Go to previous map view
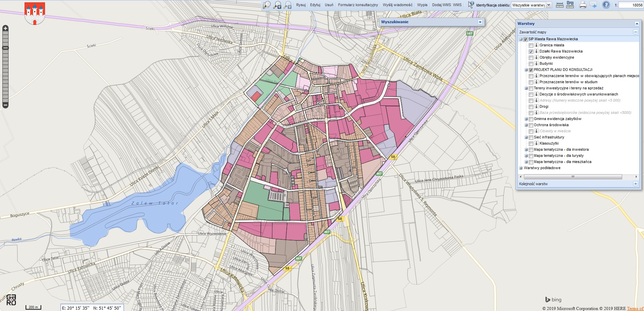The height and width of the screenshot is (311, 644). (x=278, y=5)
